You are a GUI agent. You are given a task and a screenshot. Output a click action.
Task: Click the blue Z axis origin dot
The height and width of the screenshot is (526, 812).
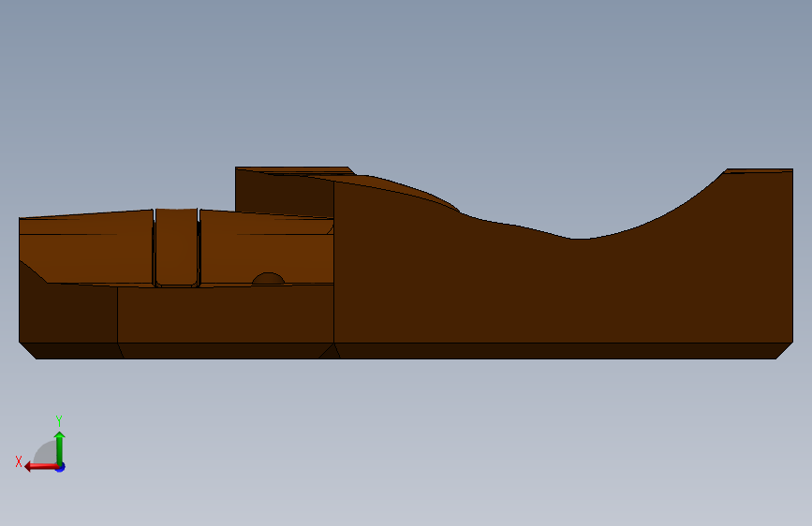click(61, 467)
